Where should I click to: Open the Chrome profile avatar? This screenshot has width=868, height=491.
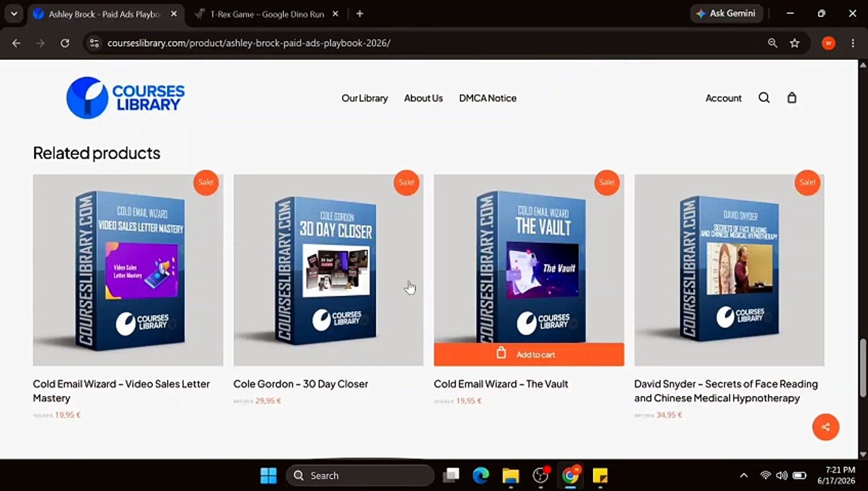pos(828,43)
